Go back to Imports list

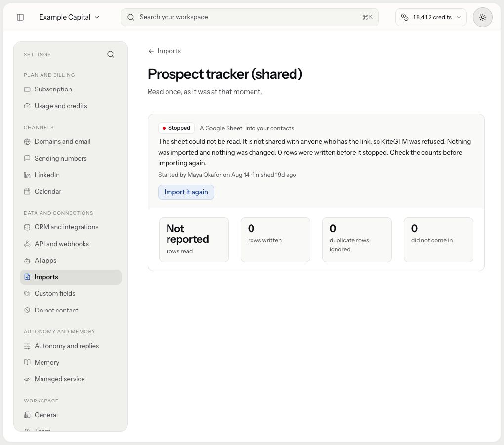point(165,51)
